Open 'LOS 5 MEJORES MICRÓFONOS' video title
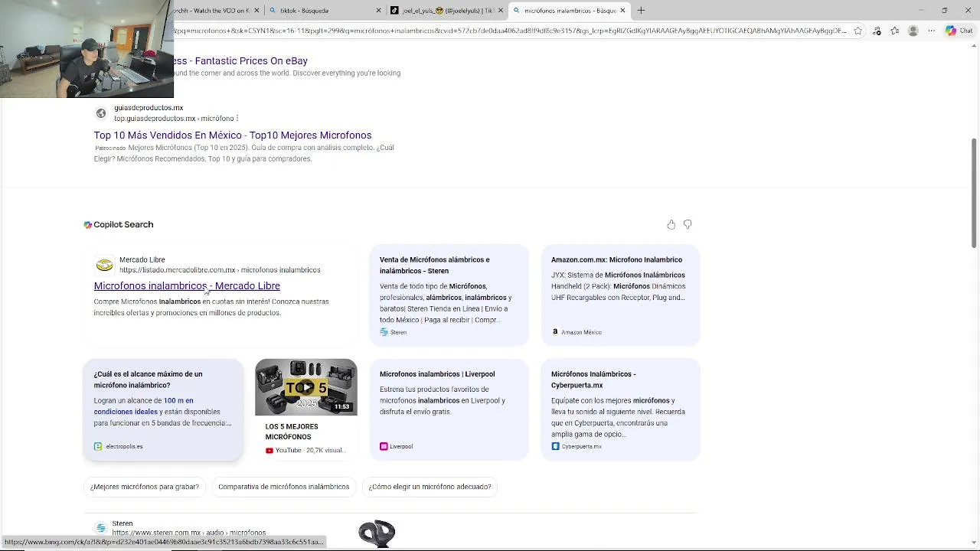980x551 pixels. tap(292, 432)
